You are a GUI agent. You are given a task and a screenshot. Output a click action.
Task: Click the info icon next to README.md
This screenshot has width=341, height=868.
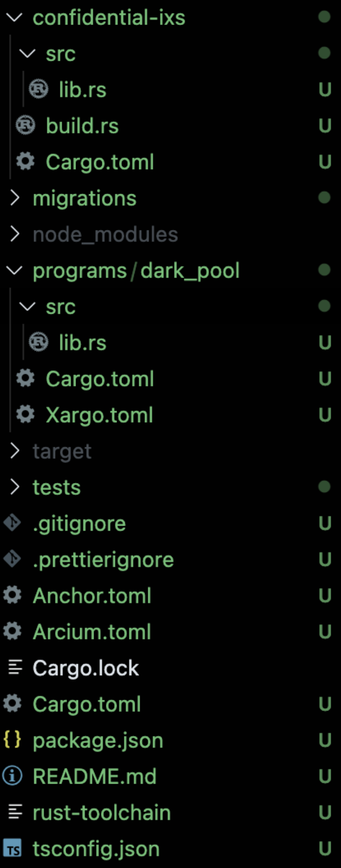13,776
